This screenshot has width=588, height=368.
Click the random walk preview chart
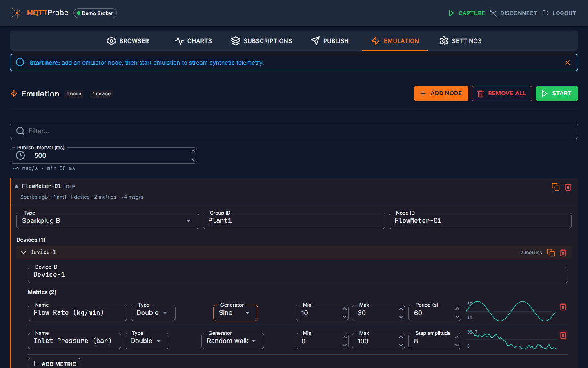511,340
